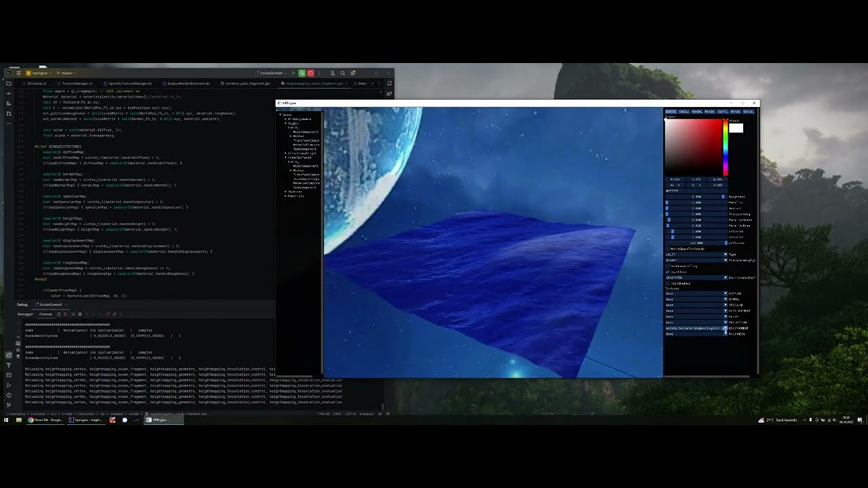Open the hpengine project widget
Screen dimensions: 868x488
(39, 73)
